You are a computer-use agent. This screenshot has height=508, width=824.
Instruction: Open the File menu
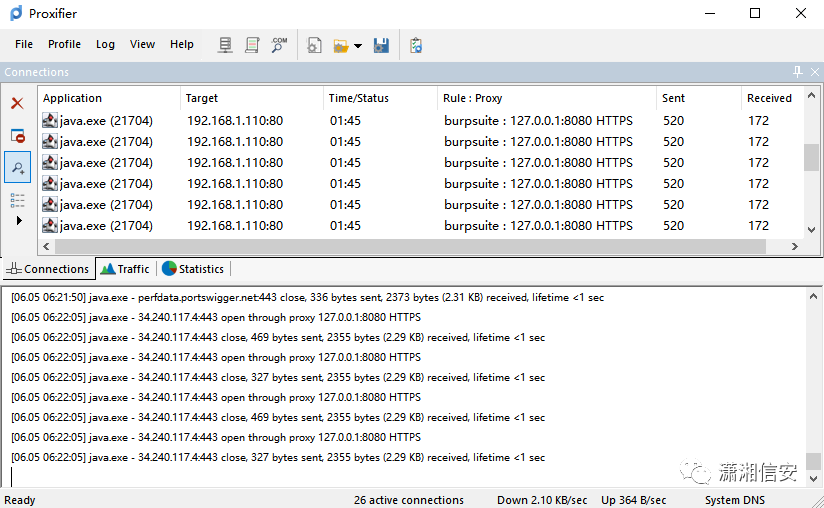(24, 44)
